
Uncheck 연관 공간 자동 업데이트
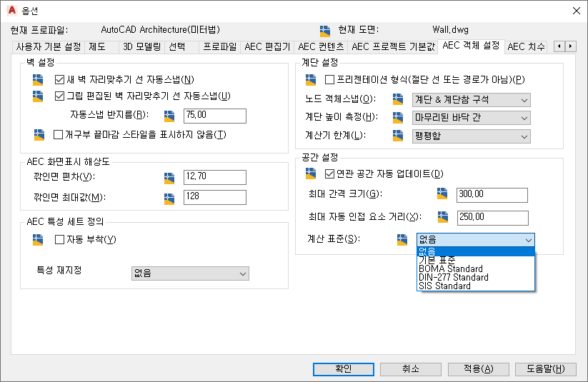(329, 174)
